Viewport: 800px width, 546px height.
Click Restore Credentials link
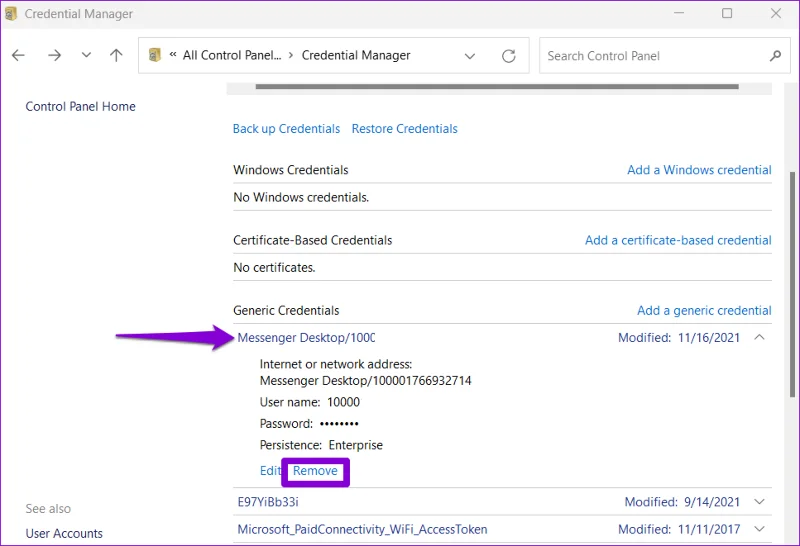(405, 129)
